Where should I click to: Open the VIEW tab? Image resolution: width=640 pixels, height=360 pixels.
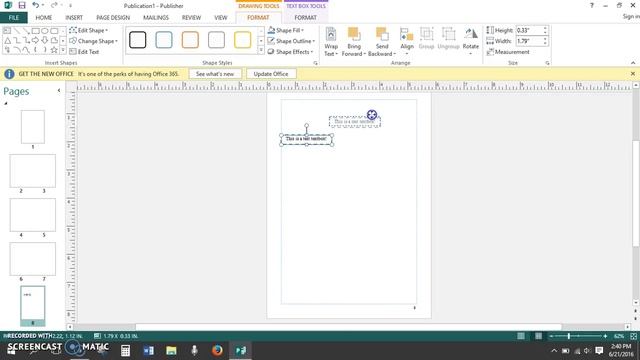point(221,18)
